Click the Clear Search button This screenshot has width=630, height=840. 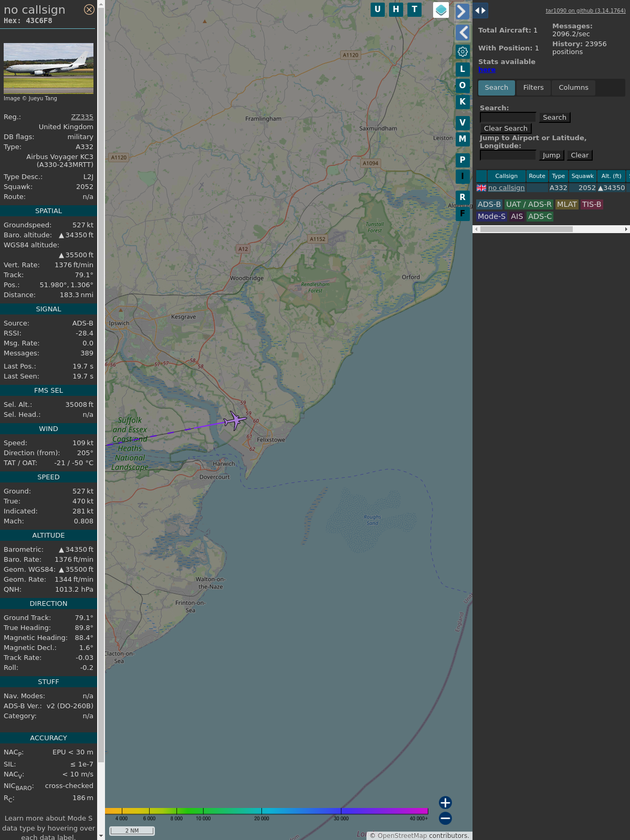tap(506, 129)
